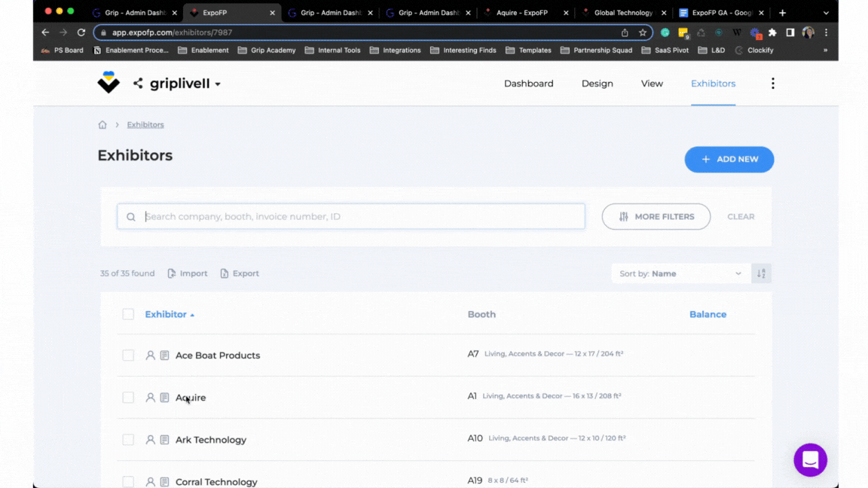Open the vertical three-dot menu in the navbar
Screen dimensions: 868x488
[772, 84]
